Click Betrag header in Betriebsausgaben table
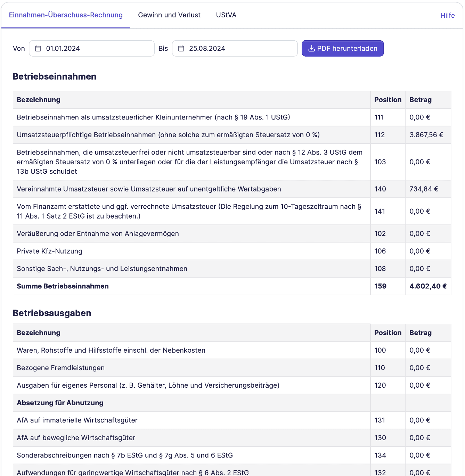The width and height of the screenshot is (465, 476). (x=421, y=333)
